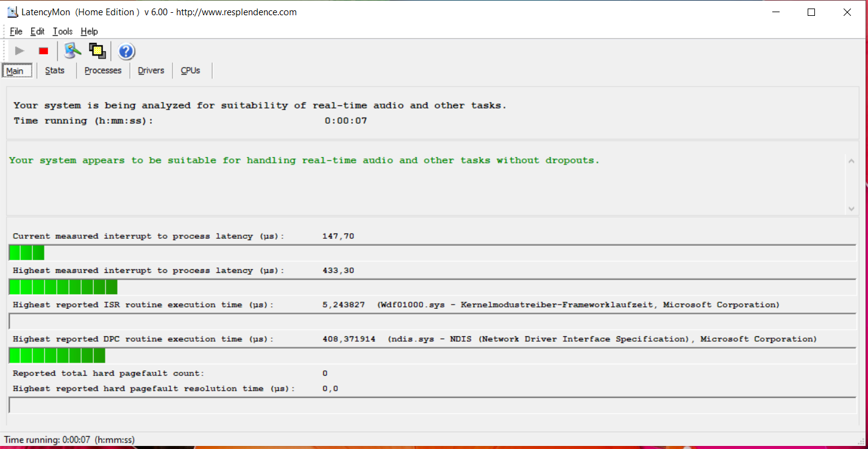Image resolution: width=868 pixels, height=449 pixels.
Task: Click the LatencyMon icon in the title bar
Action: coord(12,12)
